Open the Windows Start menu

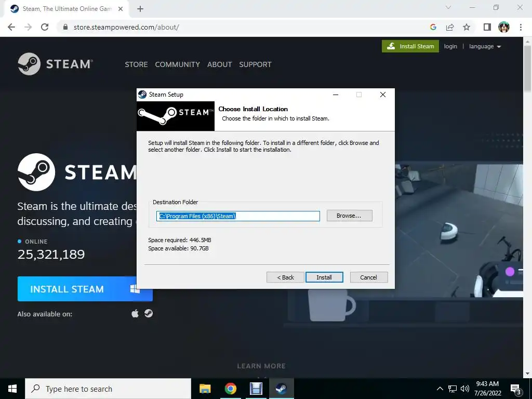(x=12, y=389)
